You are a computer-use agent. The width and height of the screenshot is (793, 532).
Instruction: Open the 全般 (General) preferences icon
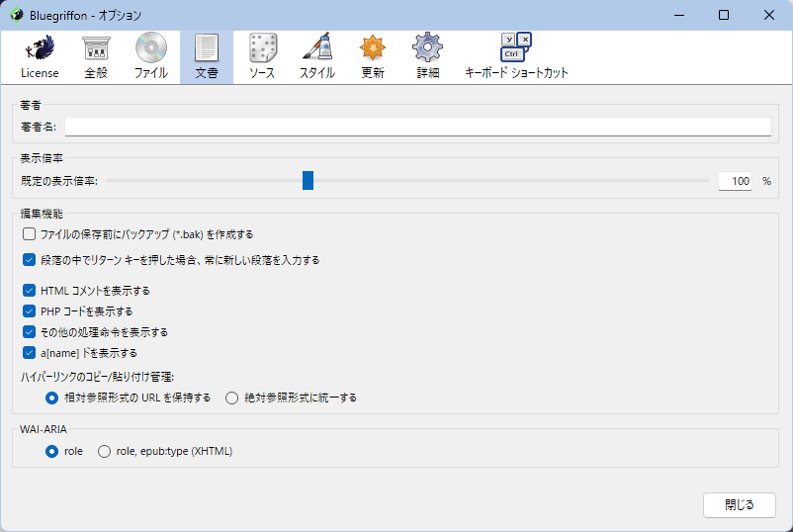tap(96, 56)
